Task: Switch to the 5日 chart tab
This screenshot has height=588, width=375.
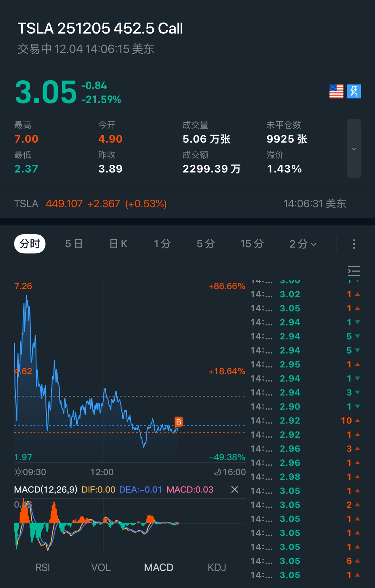Action: point(74,244)
